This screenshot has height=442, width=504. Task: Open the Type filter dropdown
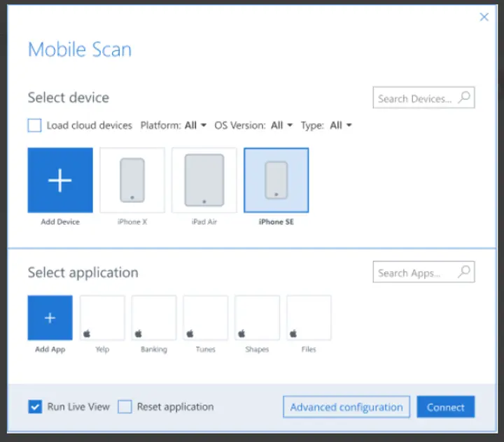click(340, 126)
